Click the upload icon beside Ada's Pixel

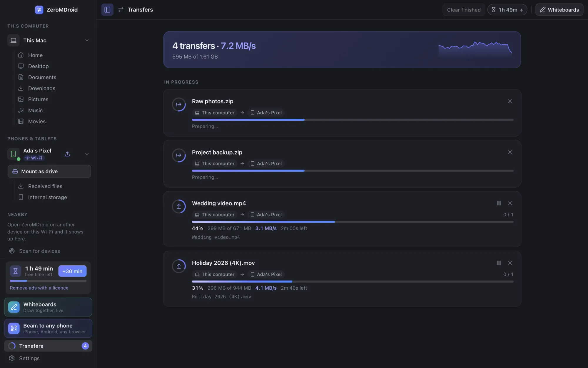pos(67,154)
